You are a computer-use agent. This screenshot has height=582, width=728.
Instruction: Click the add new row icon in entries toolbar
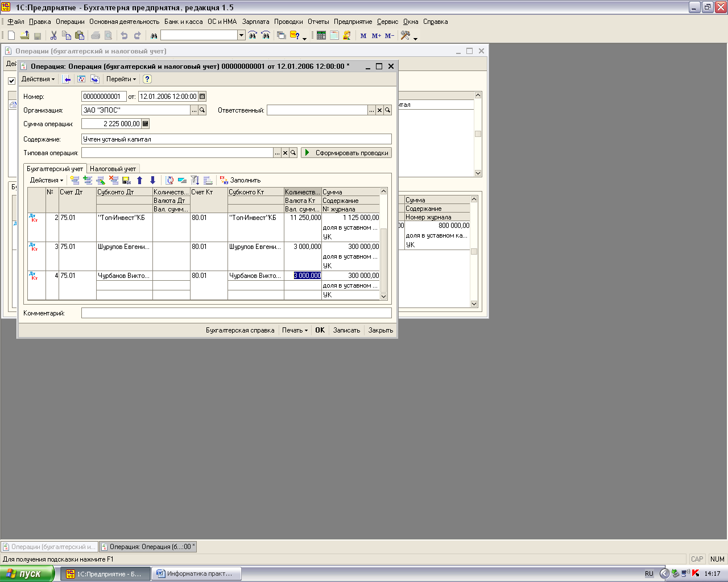tap(75, 180)
